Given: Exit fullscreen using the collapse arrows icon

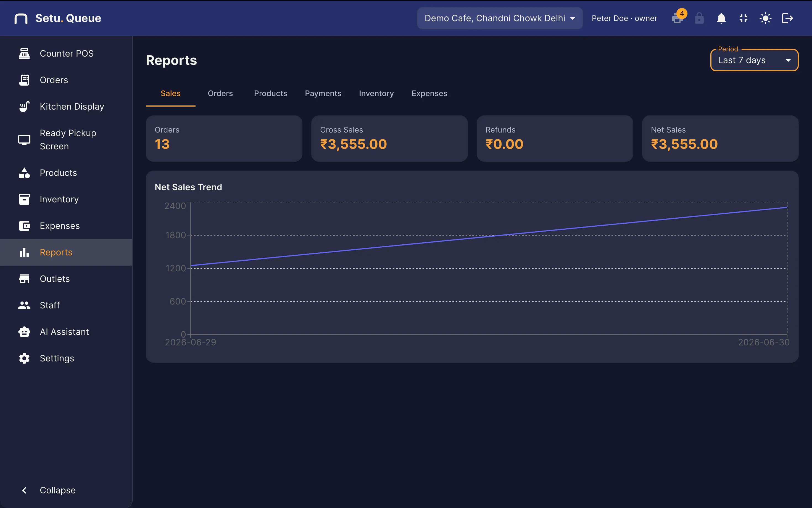Looking at the screenshot, I should pyautogui.click(x=744, y=18).
